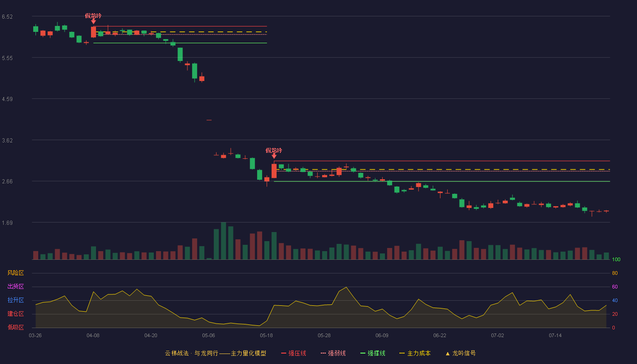Image resolution: width=637 pixels, height=364 pixels.
Task: Select the 出货区 zone label
Action: 15,287
